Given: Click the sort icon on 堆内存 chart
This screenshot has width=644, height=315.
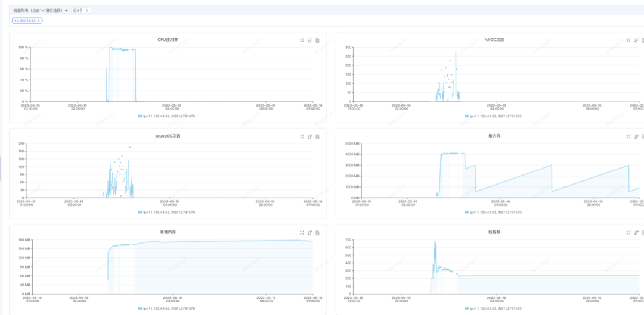Looking at the screenshot, I should [x=637, y=136].
